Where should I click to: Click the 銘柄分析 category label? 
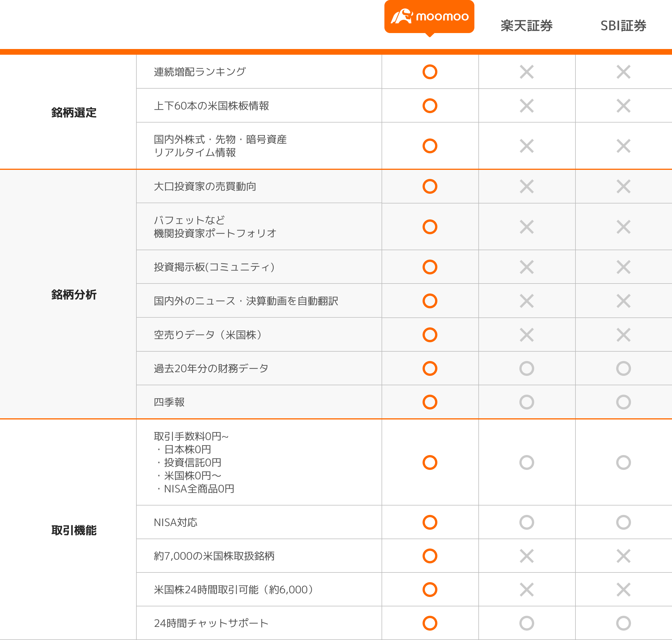click(74, 294)
